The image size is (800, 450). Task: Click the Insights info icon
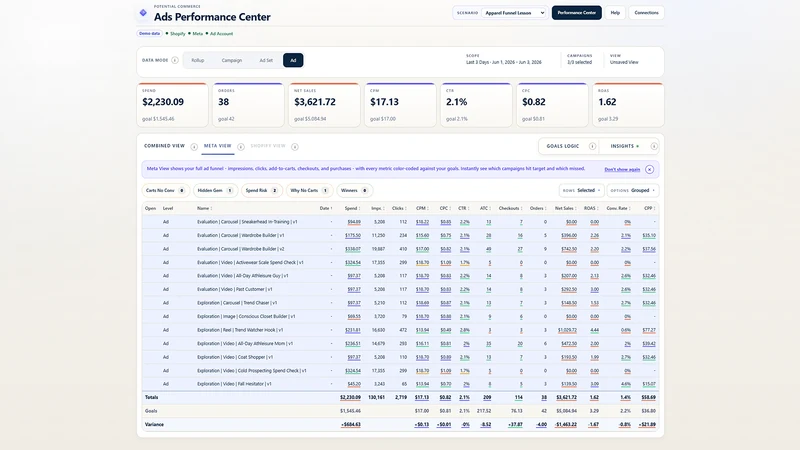654,146
